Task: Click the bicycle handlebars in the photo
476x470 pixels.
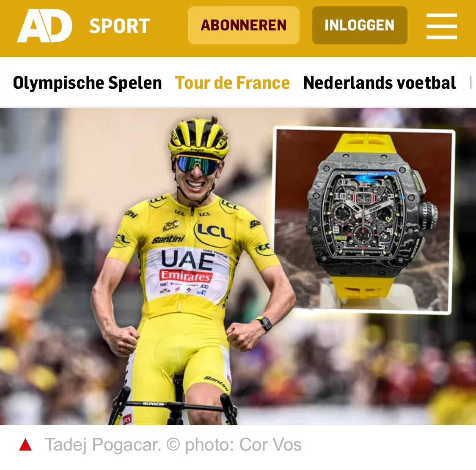Action: coord(176,405)
